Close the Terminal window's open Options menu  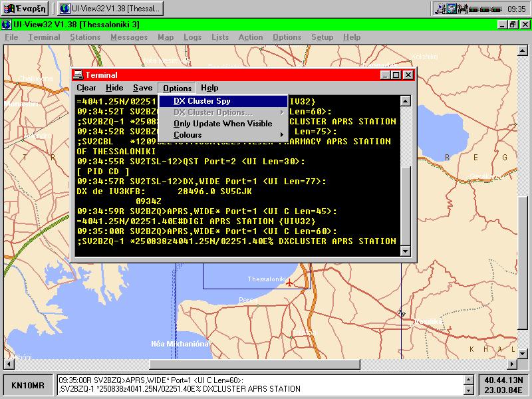(x=177, y=88)
